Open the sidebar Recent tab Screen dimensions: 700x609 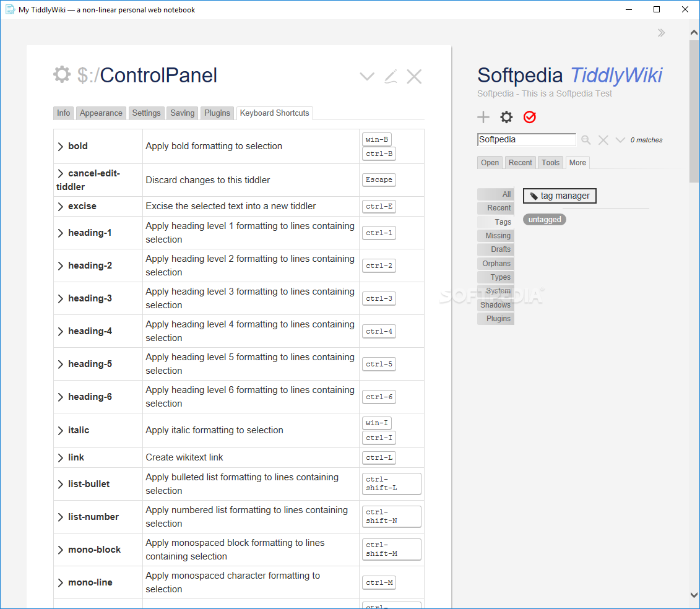pyautogui.click(x=520, y=163)
